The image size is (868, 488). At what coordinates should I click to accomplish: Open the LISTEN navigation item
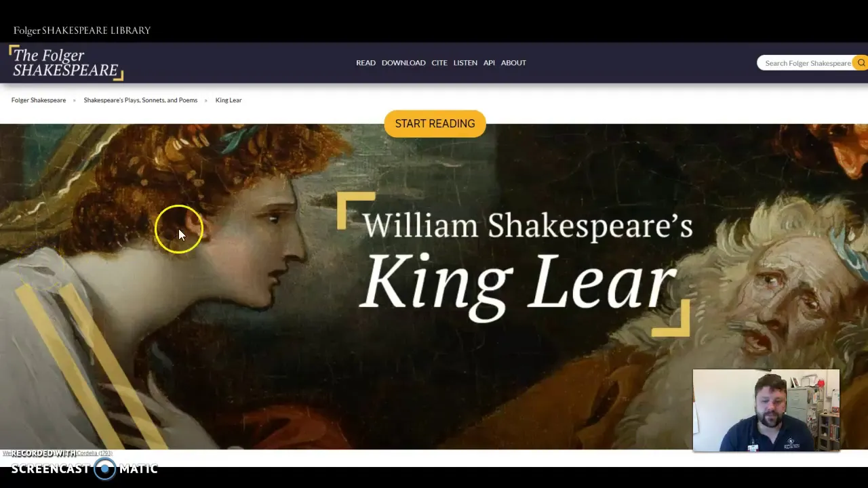(465, 63)
